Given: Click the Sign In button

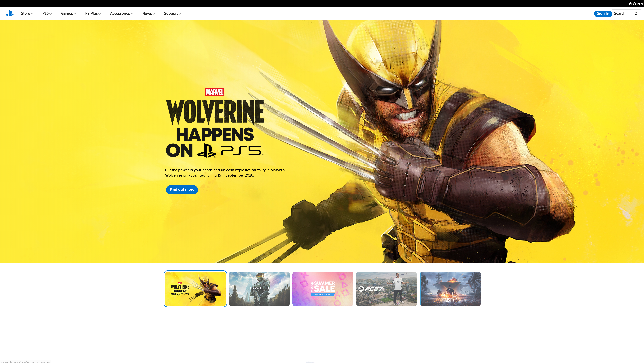Looking at the screenshot, I should tap(603, 13).
